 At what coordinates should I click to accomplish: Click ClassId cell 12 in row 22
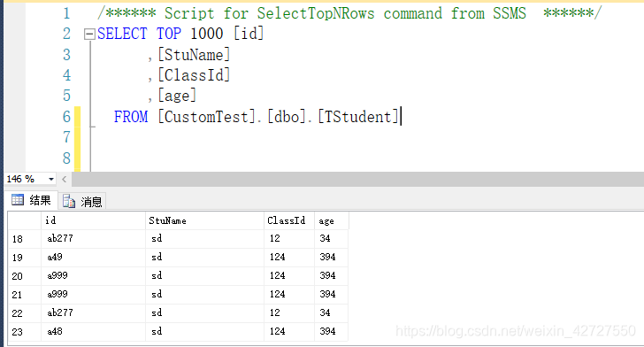click(289, 313)
